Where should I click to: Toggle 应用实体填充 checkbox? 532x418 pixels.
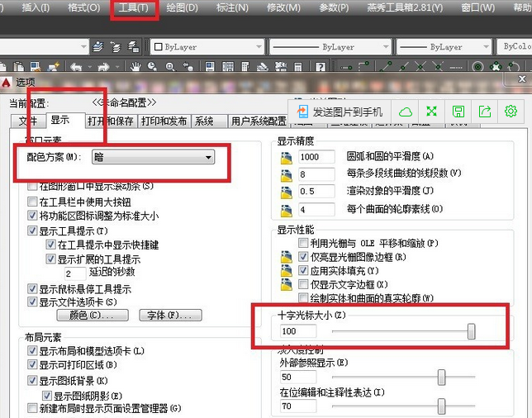(303, 271)
